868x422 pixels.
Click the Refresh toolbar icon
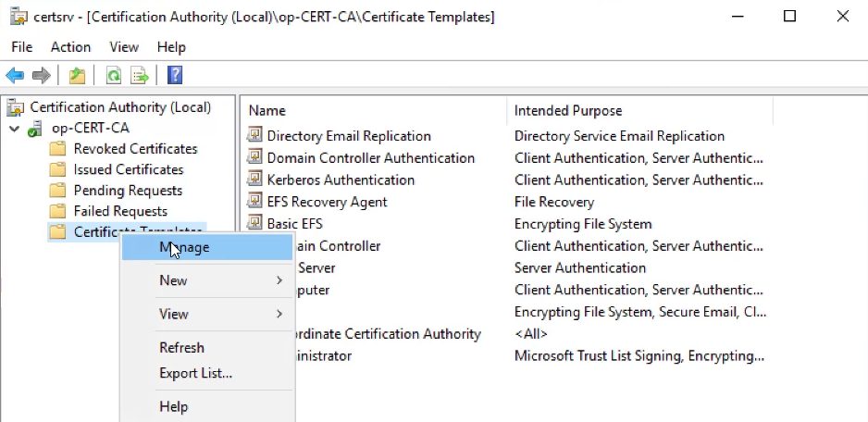click(114, 75)
